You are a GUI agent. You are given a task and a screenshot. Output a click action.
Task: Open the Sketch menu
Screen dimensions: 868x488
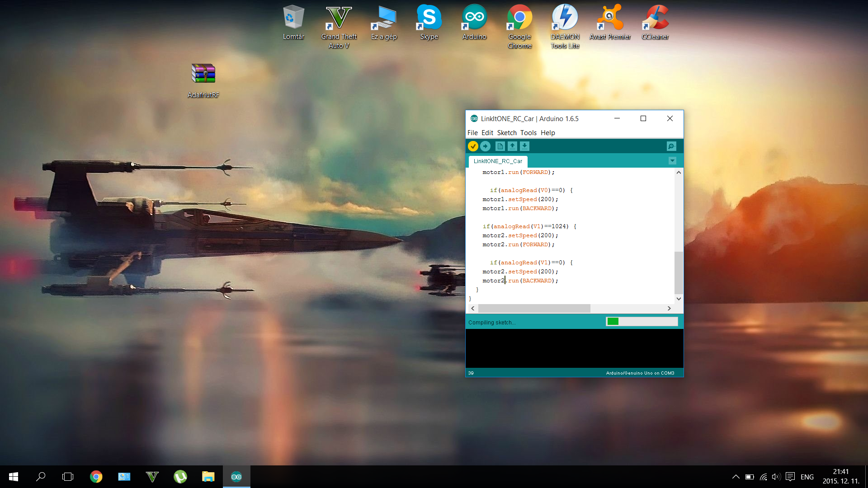(x=507, y=132)
